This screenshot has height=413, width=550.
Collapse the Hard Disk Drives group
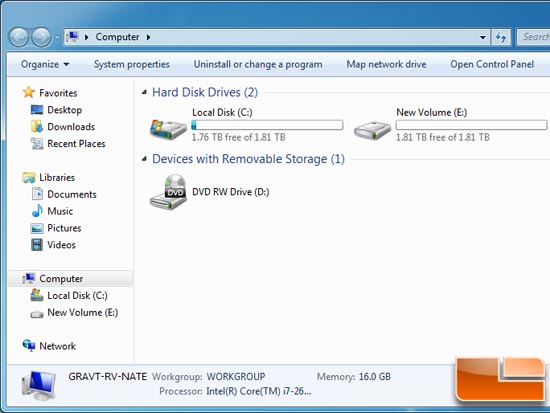click(x=144, y=92)
